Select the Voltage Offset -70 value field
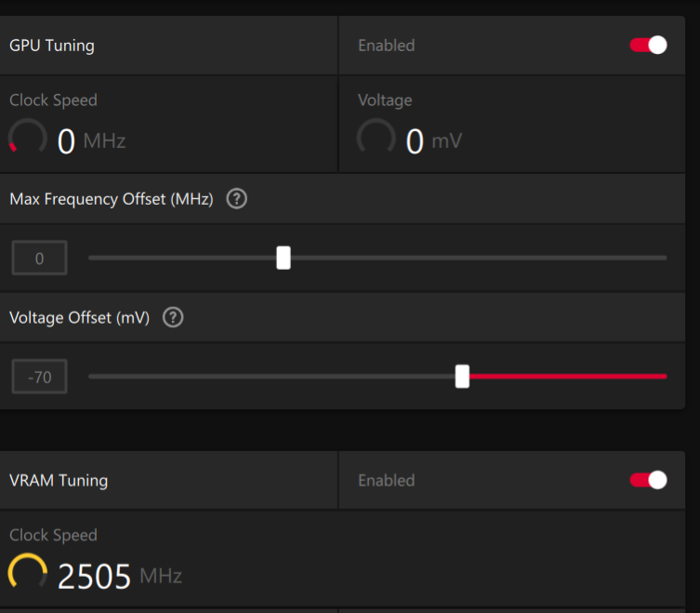This screenshot has width=700, height=613. click(x=39, y=377)
